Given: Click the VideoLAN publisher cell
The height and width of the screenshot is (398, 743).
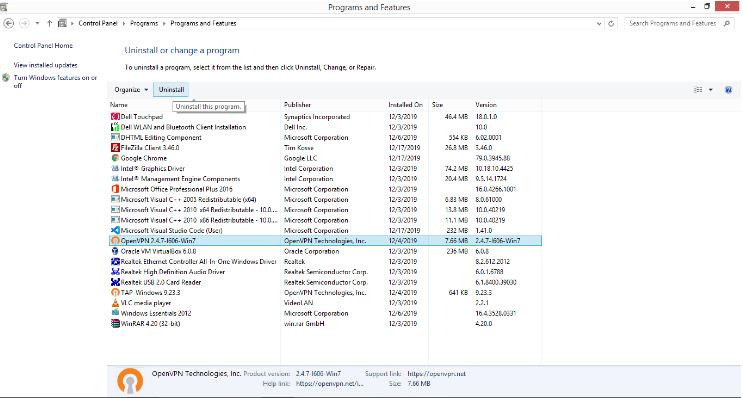Looking at the screenshot, I should click(299, 303).
